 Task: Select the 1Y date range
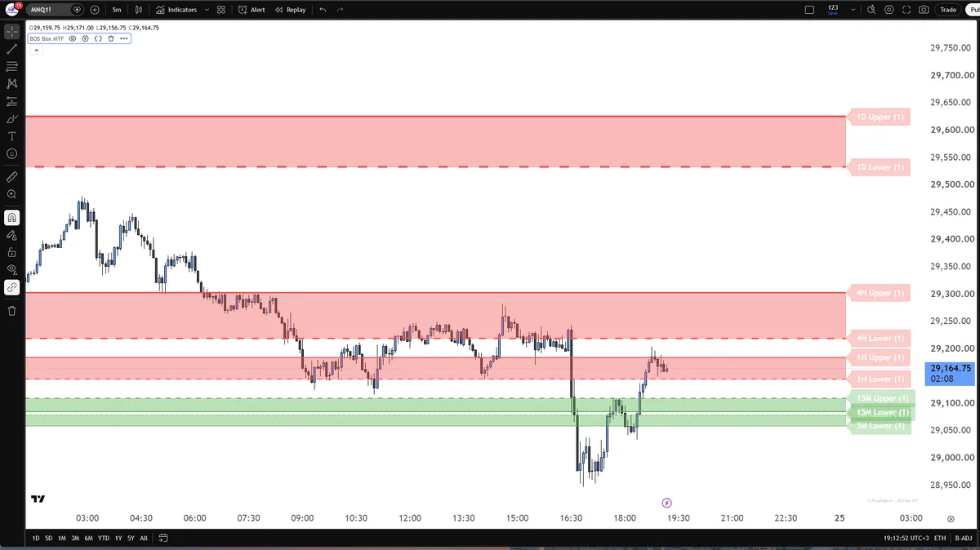pyautogui.click(x=118, y=538)
